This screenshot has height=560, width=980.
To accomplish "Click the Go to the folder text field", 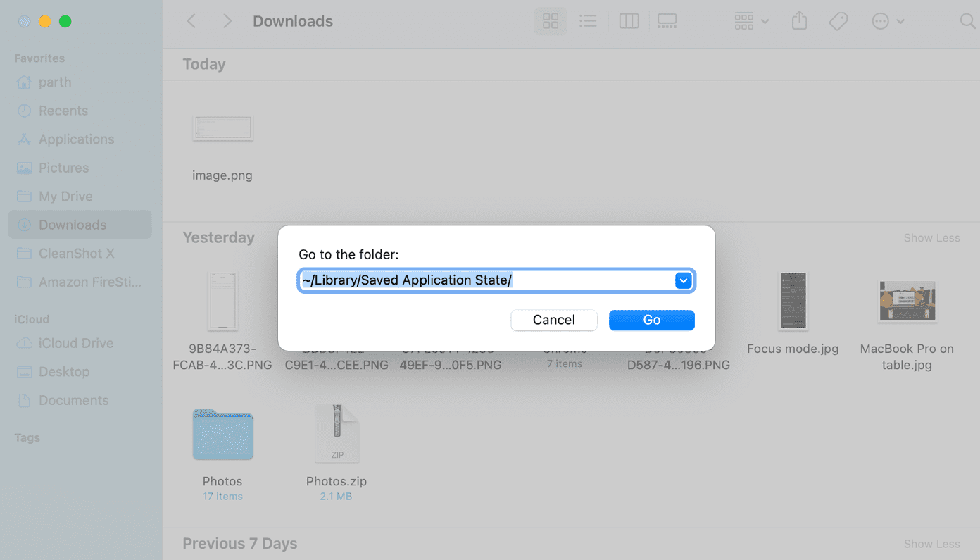I will [x=487, y=280].
